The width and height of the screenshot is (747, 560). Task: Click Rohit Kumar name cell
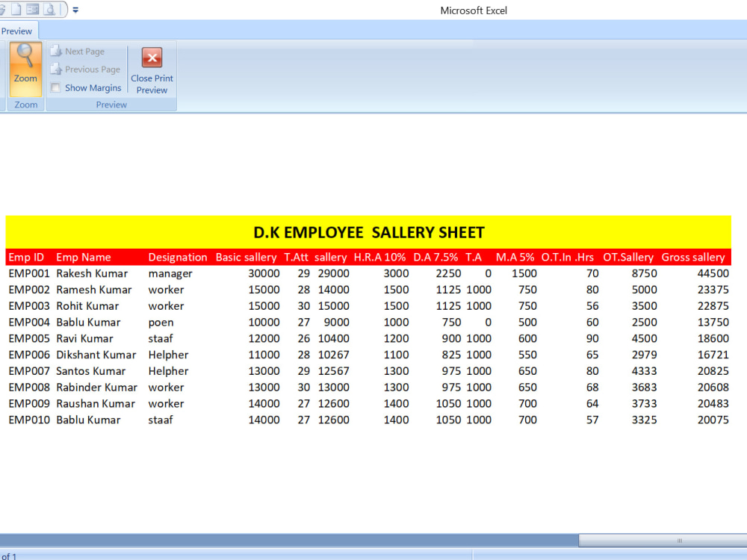point(87,305)
